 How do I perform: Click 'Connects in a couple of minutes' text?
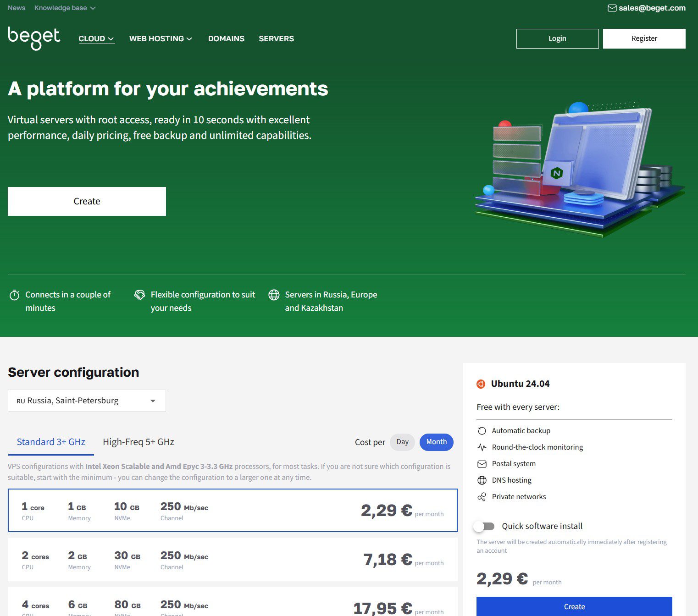click(x=68, y=301)
